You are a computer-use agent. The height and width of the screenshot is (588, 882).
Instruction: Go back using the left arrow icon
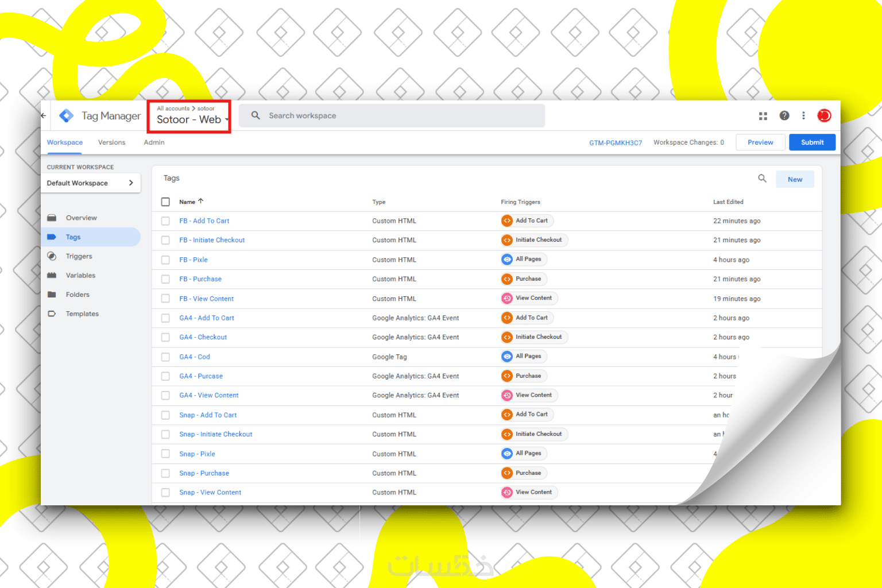44,115
